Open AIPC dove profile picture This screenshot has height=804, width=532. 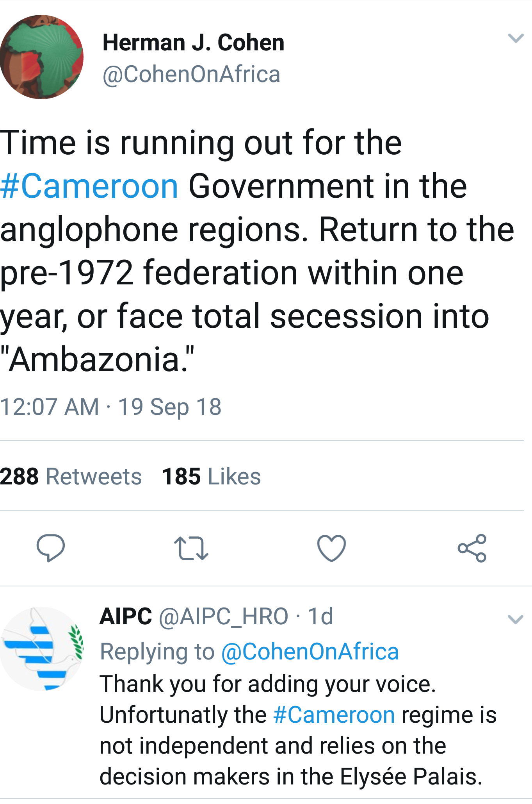(42, 649)
